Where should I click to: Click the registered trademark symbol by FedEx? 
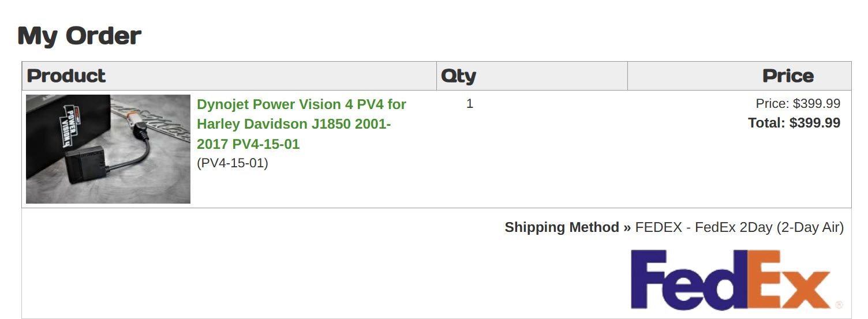coord(839,305)
